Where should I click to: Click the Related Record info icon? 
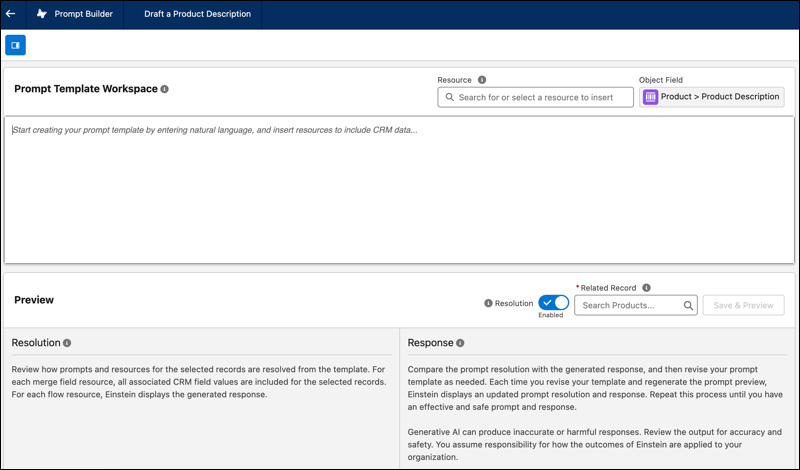(x=646, y=287)
